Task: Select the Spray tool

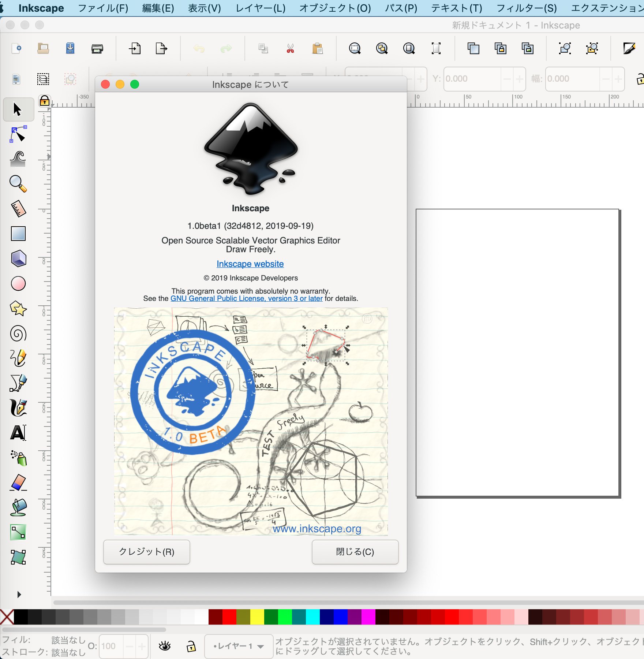Action: [x=18, y=458]
